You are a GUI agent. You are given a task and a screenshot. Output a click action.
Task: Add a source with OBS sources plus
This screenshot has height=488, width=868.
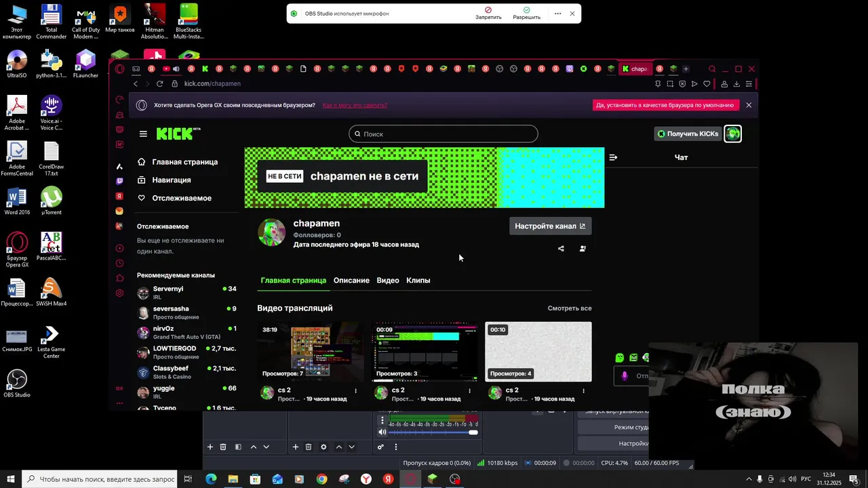pyautogui.click(x=296, y=447)
